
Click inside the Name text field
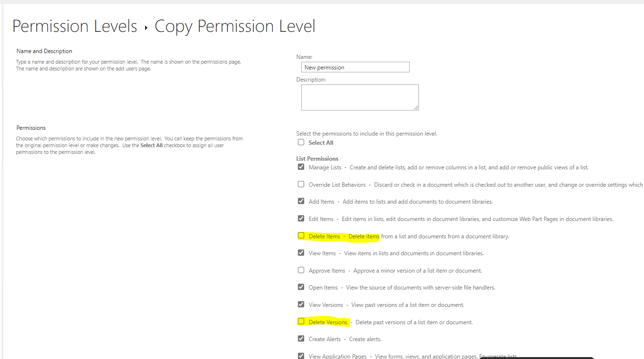(355, 67)
